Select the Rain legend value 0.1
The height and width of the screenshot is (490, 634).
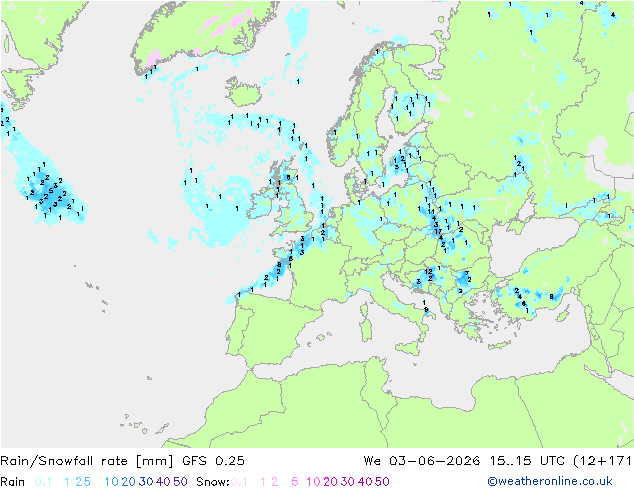pyautogui.click(x=43, y=482)
